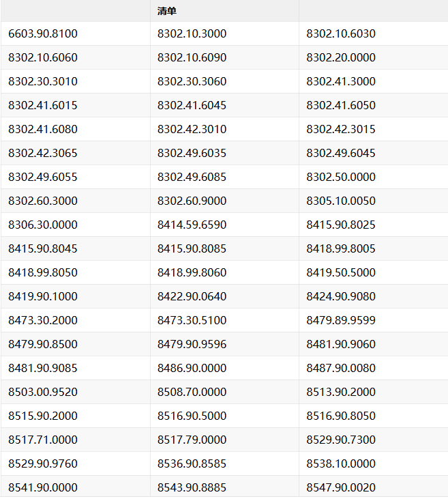Click the 8508.70.0000 cell
The height and width of the screenshot is (499, 448).
pyautogui.click(x=192, y=392)
